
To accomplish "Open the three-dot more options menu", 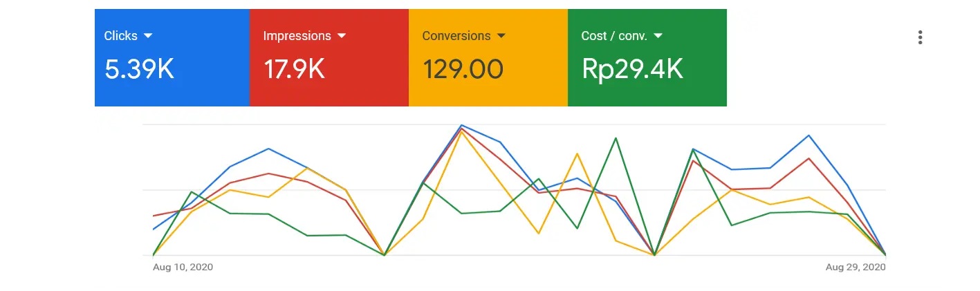I will [920, 37].
